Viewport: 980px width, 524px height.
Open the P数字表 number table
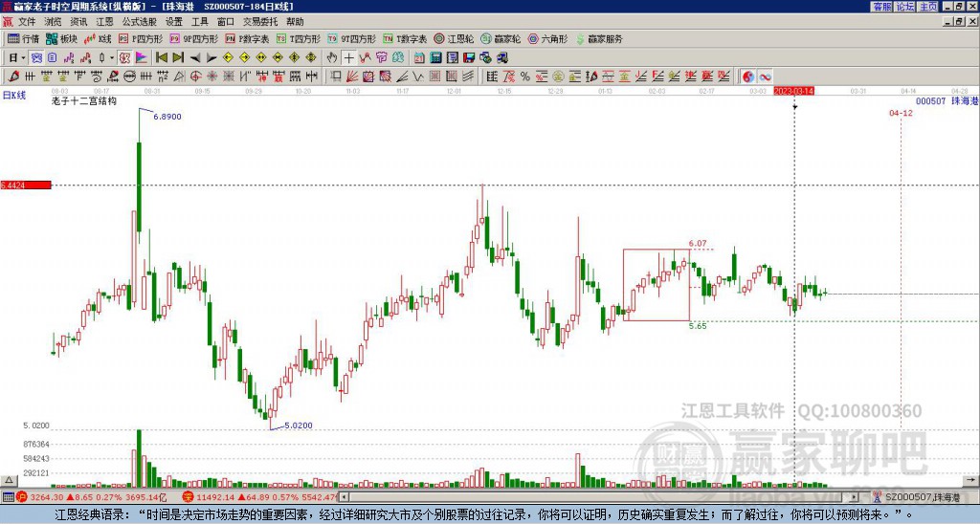[247, 38]
